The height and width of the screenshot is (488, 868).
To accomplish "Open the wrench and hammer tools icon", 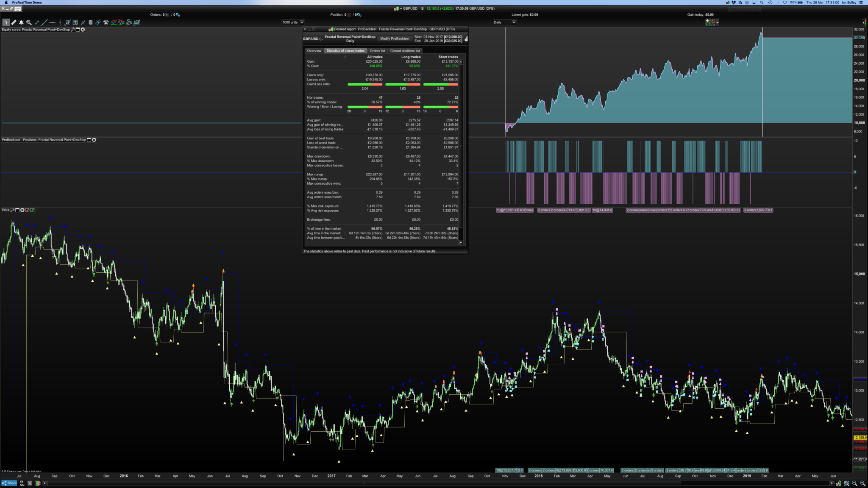I will 106,22.
